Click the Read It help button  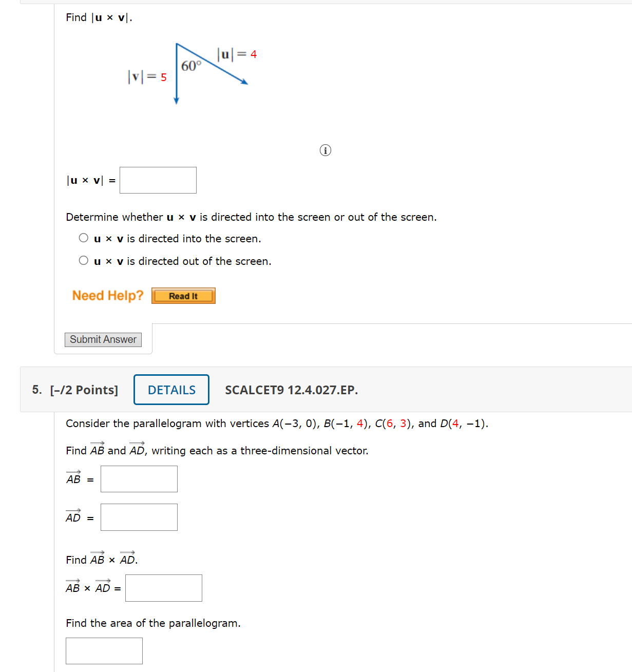pos(183,296)
